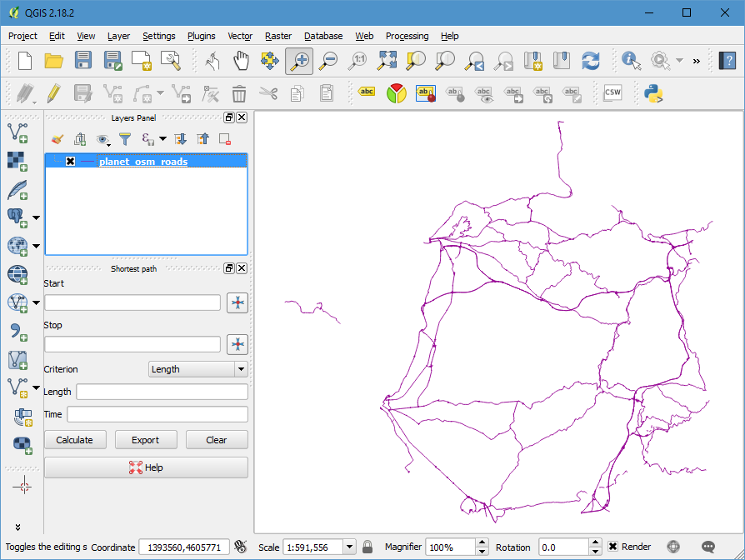Viewport: 745px width, 560px height.
Task: Click the Add WMS/WMTS Layer globe icon
Action: tap(17, 247)
